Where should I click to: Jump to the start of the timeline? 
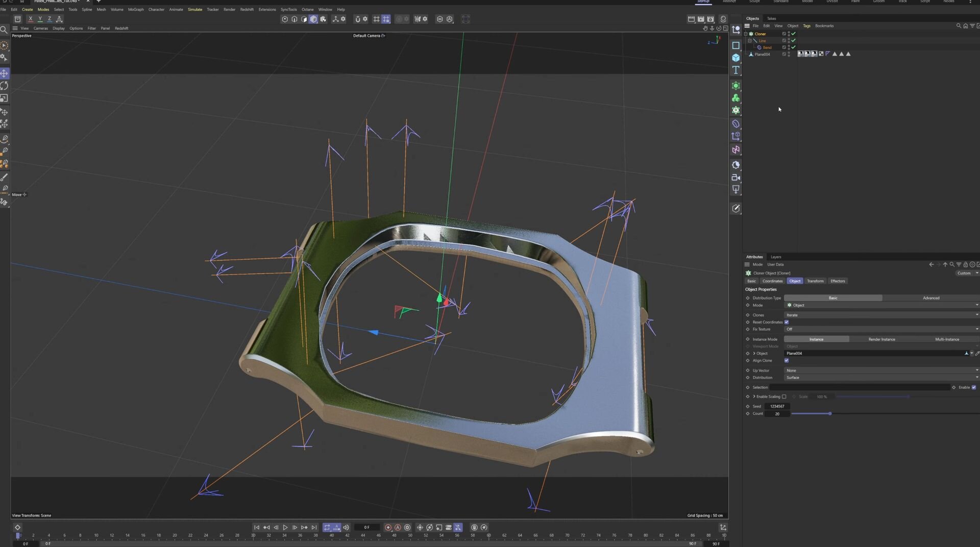tap(257, 528)
